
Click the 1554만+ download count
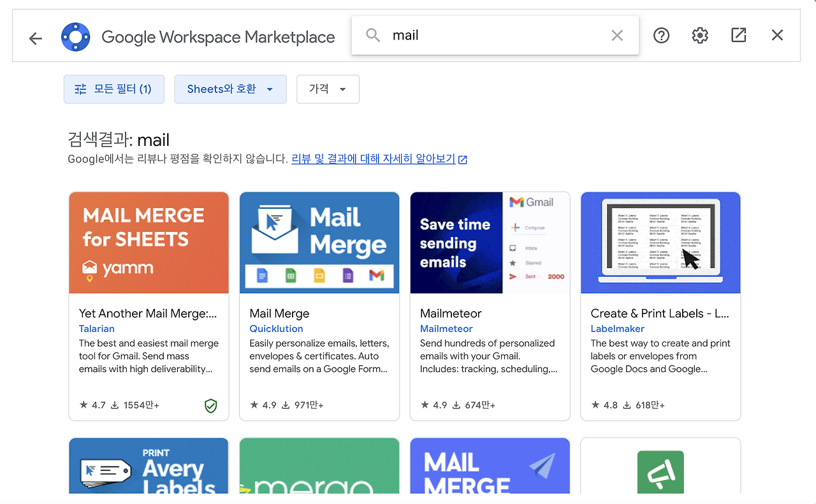pos(142,405)
